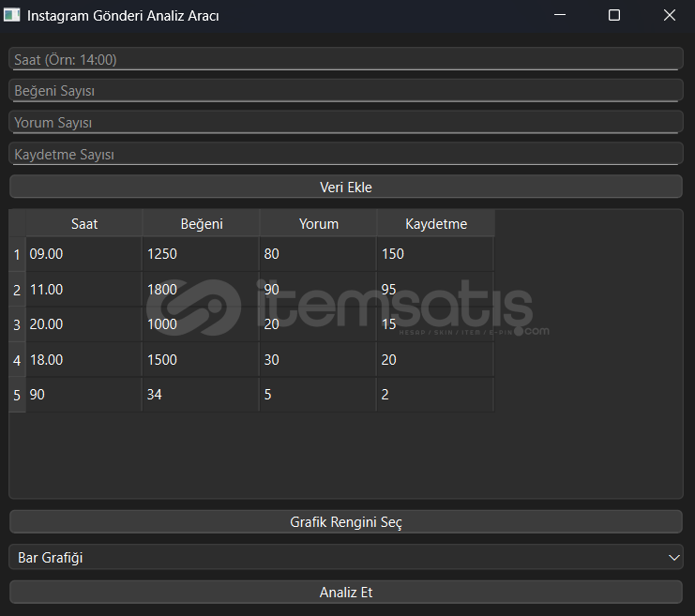Screen dimensions: 695x616
Task: Select row header 4 in the table
Action: pos(17,360)
